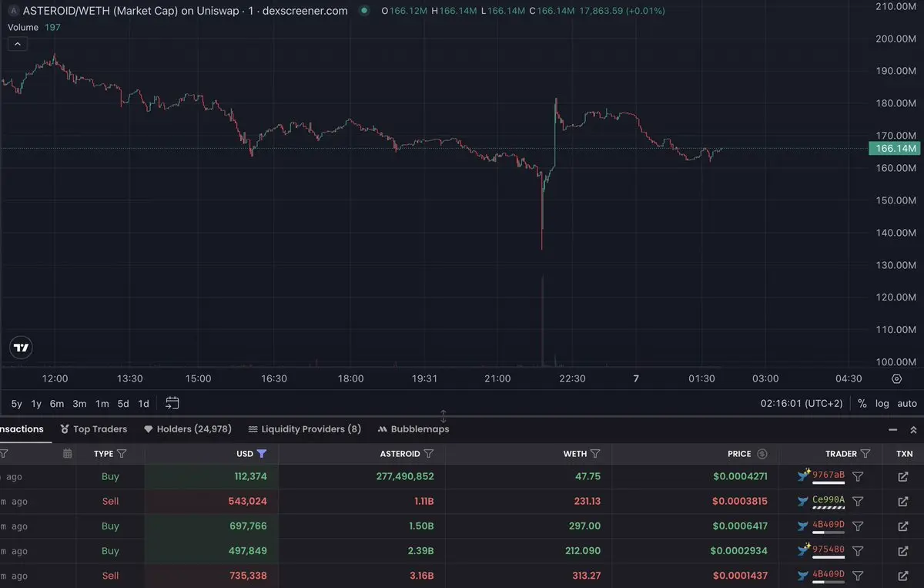Image resolution: width=924 pixels, height=588 pixels.
Task: Open the TYPE column filter
Action: point(122,454)
